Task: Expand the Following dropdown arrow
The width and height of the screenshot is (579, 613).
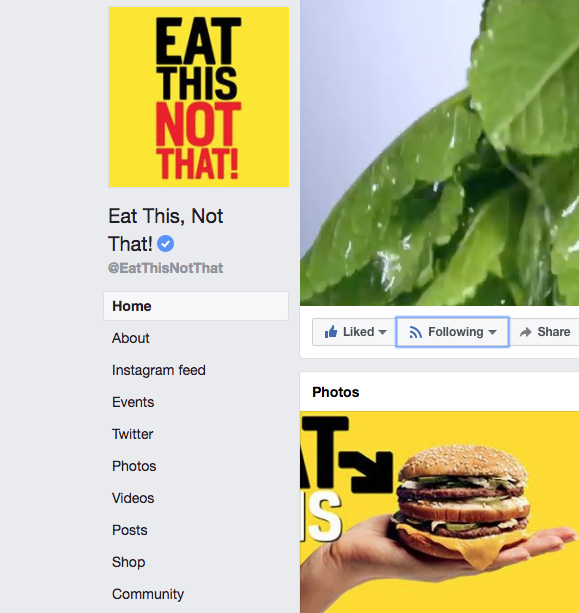Action: tap(493, 332)
